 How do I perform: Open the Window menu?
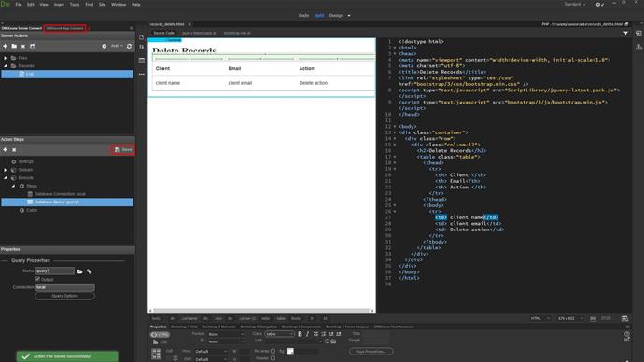119,4
